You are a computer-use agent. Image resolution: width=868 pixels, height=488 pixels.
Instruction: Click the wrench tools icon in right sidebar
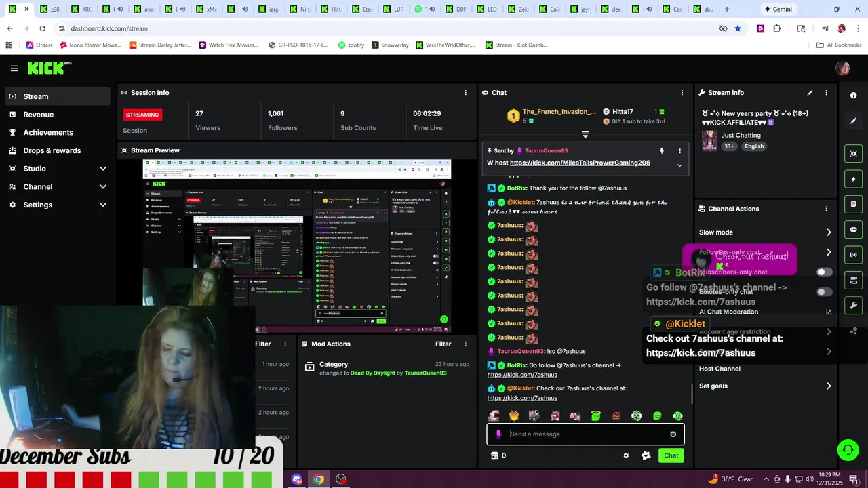click(854, 306)
